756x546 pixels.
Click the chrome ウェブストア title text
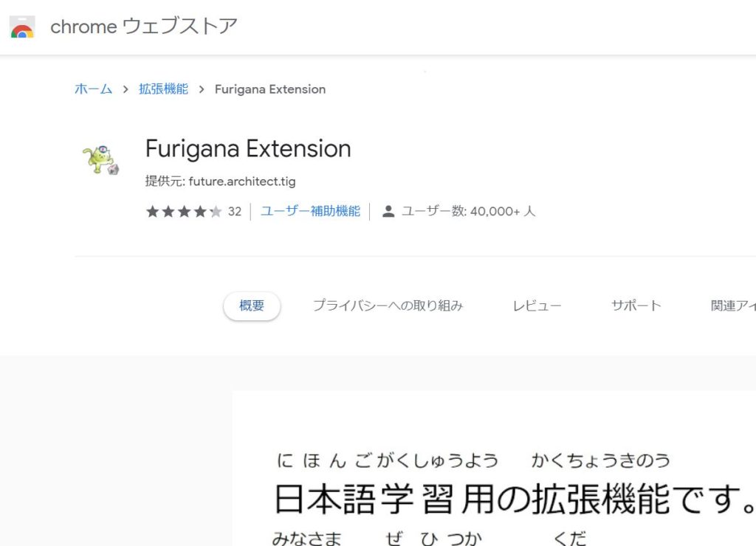click(144, 27)
